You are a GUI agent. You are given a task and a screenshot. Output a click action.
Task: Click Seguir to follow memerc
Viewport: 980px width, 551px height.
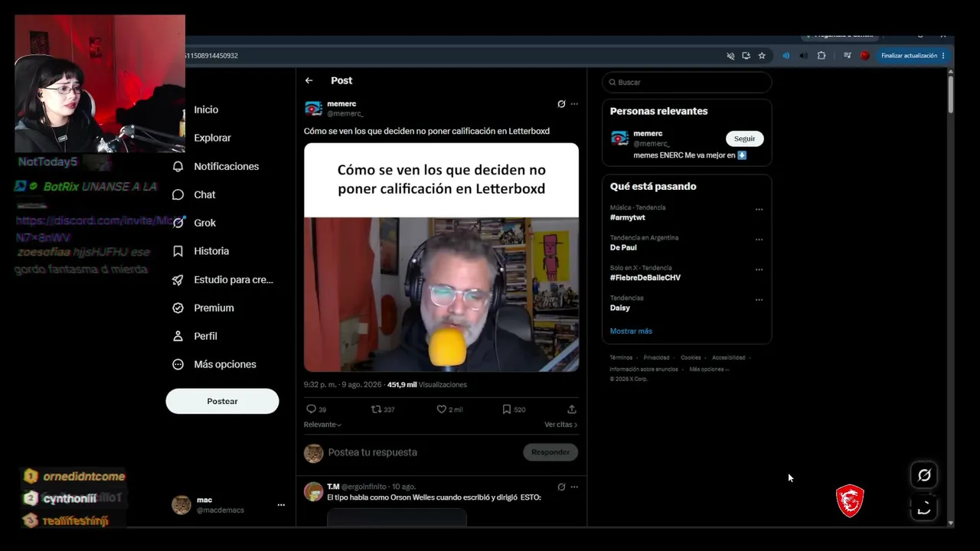pos(744,139)
